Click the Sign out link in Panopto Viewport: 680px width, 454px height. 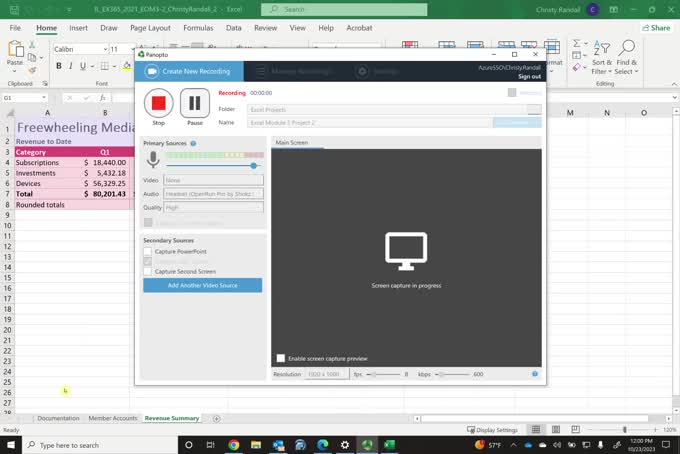point(529,77)
